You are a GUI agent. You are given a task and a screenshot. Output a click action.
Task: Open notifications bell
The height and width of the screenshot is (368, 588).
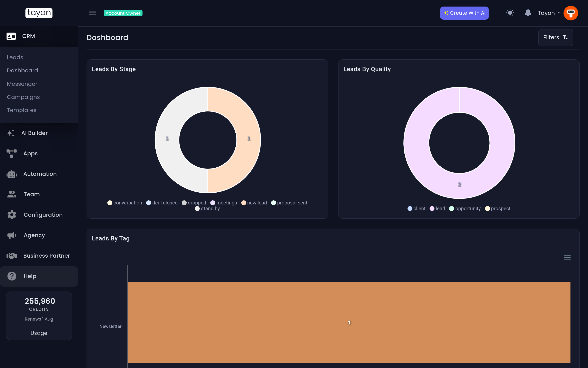point(528,12)
